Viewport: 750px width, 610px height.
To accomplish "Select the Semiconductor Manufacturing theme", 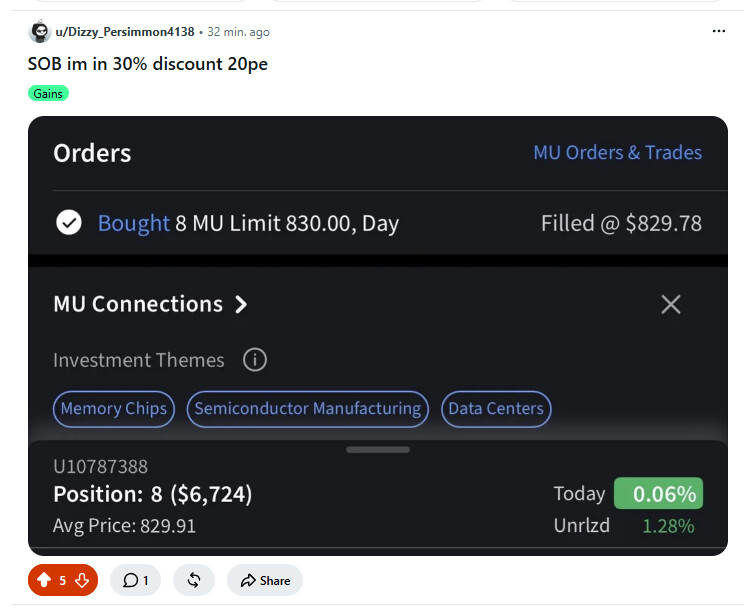I will 308,409.
